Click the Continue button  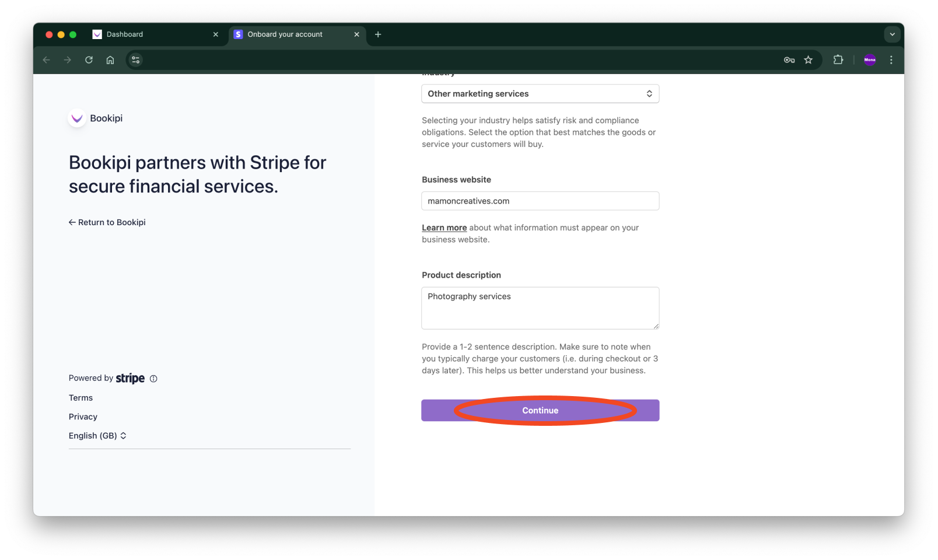tap(540, 410)
